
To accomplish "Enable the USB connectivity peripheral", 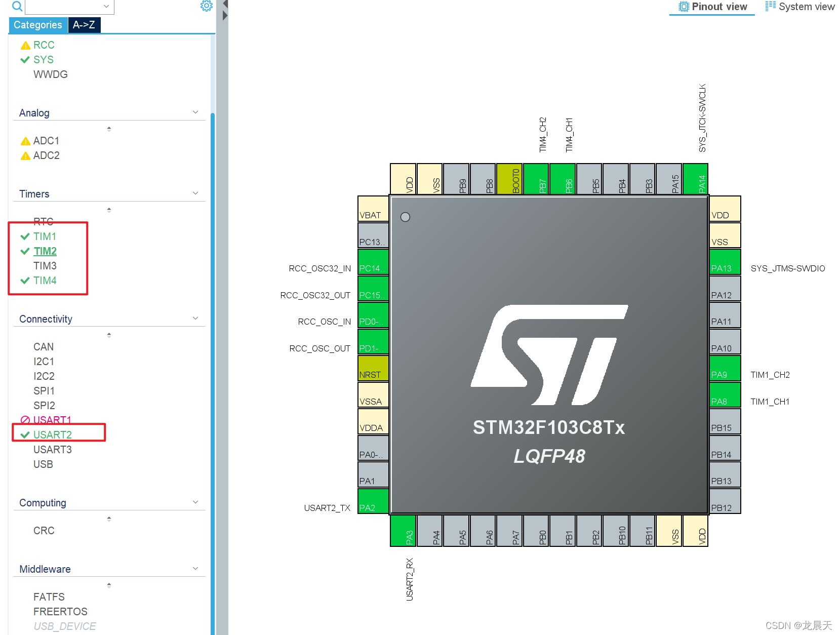I will click(43, 464).
